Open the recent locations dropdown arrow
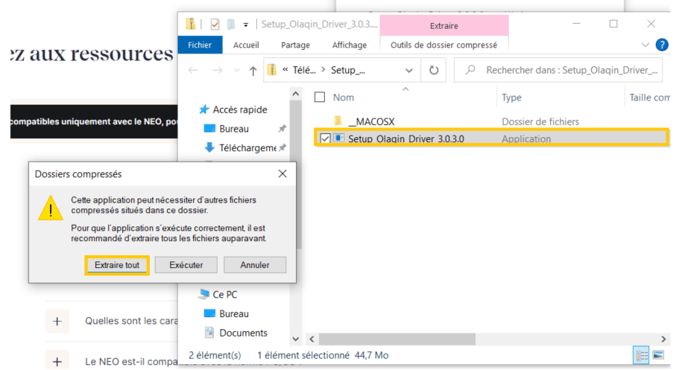 coord(236,70)
